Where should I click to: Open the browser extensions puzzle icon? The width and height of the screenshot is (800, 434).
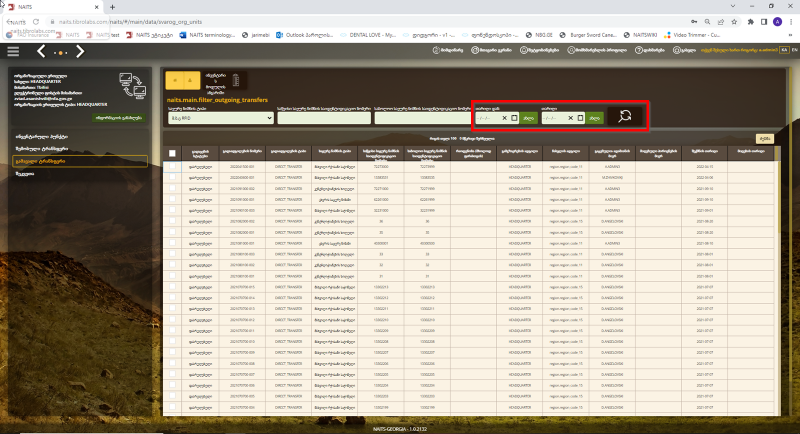(x=751, y=22)
